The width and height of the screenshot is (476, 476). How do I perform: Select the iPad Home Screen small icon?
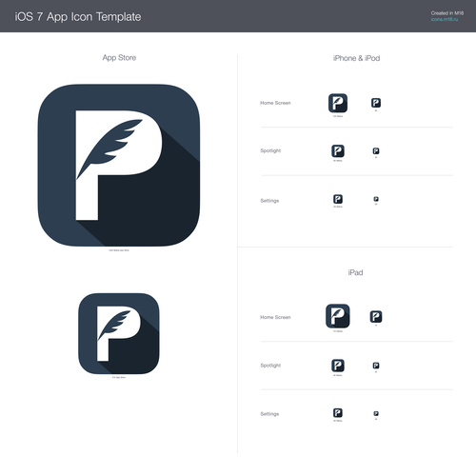pyautogui.click(x=376, y=317)
